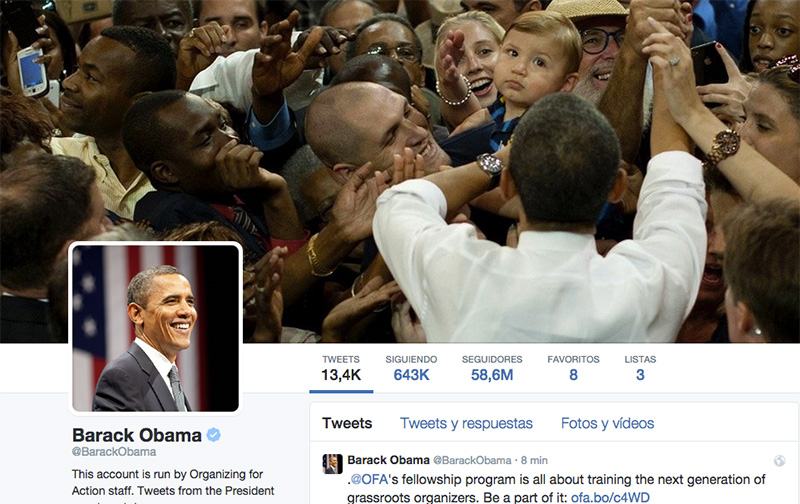Open the Seguidores 58,6M list
This screenshot has width=800, height=504.
click(x=492, y=369)
